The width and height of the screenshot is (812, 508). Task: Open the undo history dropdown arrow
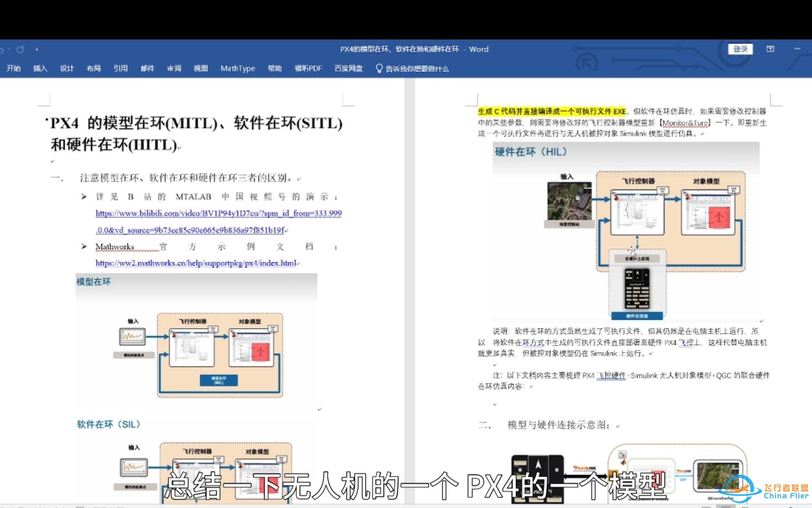8,49
